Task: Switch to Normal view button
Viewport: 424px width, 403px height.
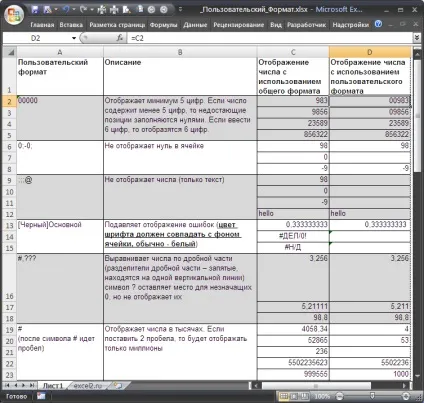Action: click(x=284, y=396)
